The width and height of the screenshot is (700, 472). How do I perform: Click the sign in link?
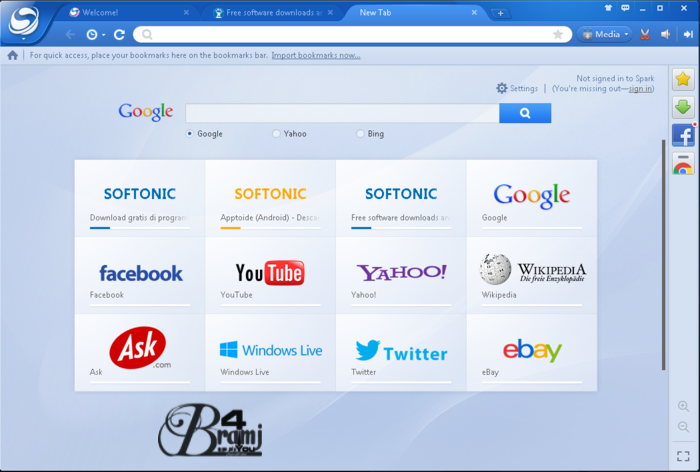(x=640, y=88)
